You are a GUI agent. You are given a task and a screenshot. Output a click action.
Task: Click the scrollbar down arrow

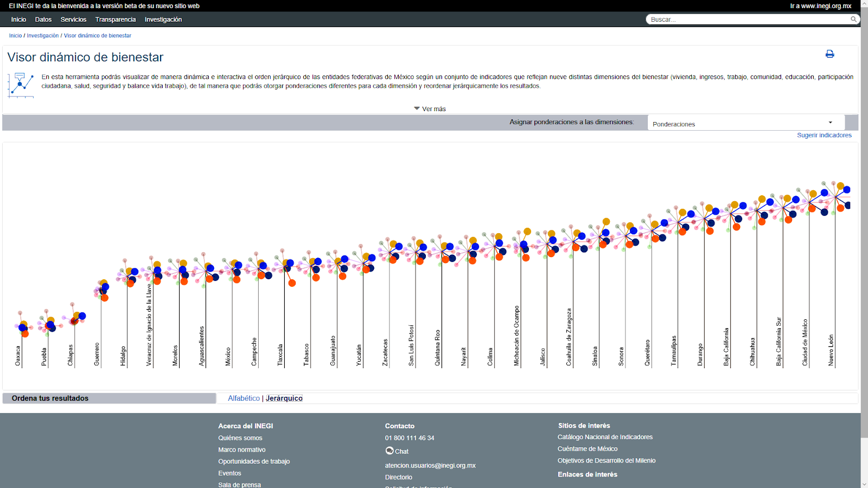pos(864,484)
